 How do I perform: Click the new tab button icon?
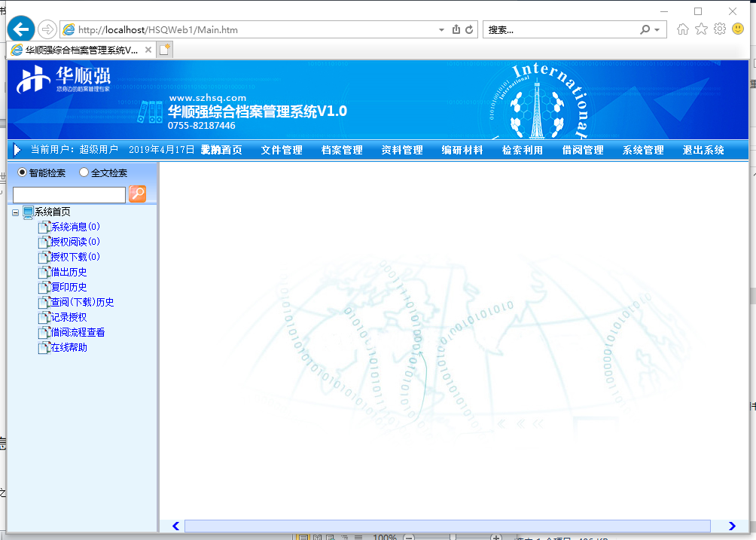click(164, 50)
